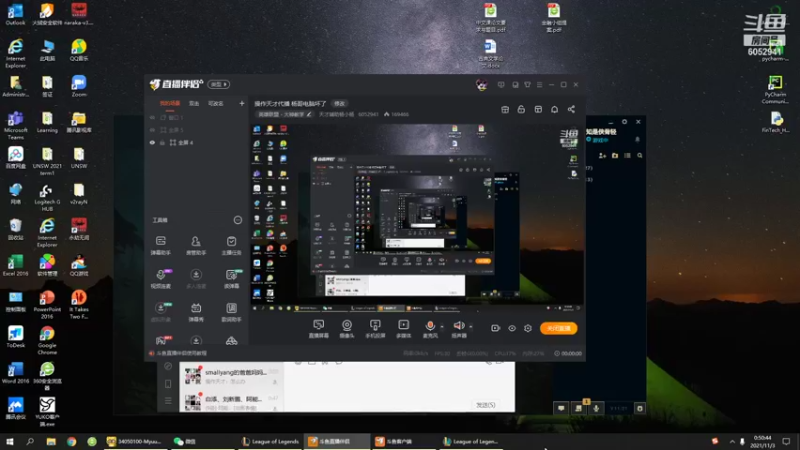Switch to League of Legends taskbar item
Screen dimensions: 800x450
[x=270, y=441]
